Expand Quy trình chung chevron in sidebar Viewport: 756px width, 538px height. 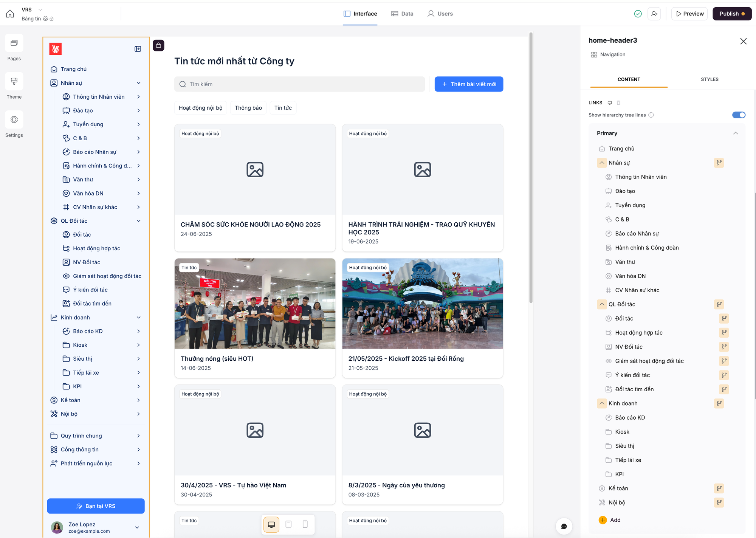pyautogui.click(x=139, y=436)
